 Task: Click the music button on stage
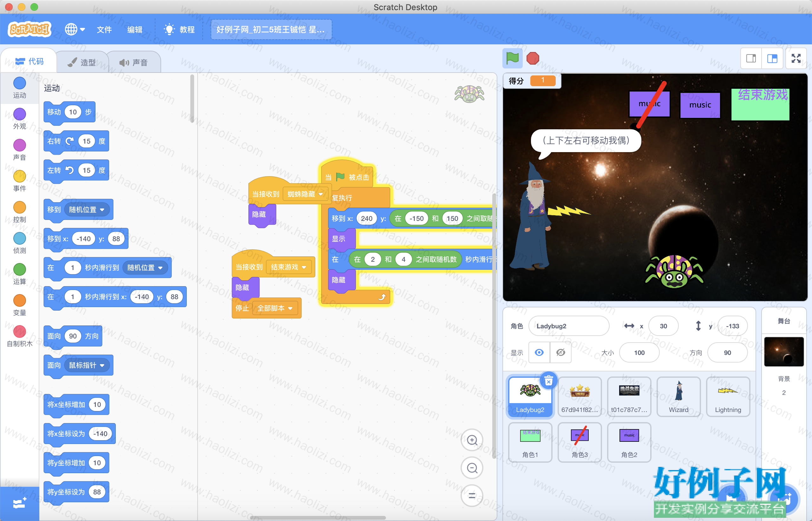700,105
